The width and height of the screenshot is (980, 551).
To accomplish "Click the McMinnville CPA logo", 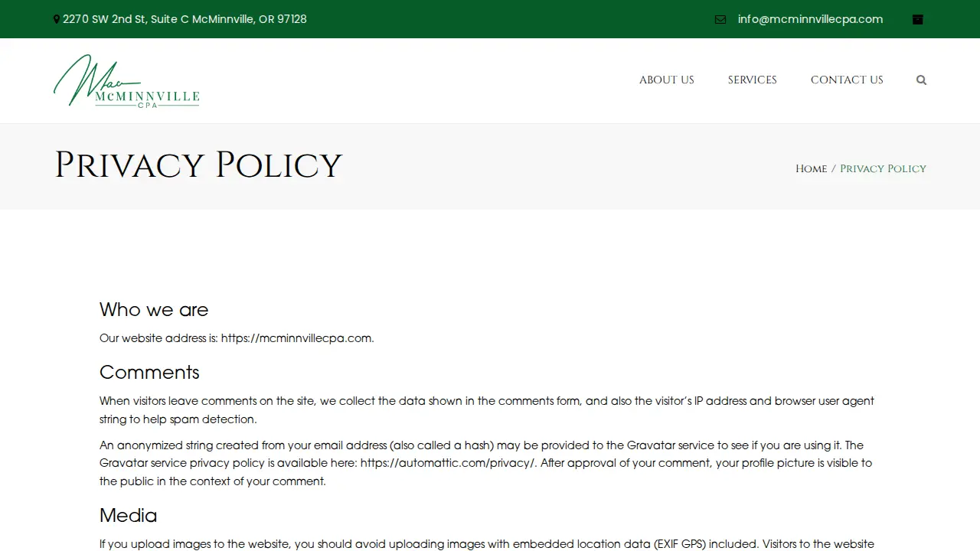I will click(126, 80).
